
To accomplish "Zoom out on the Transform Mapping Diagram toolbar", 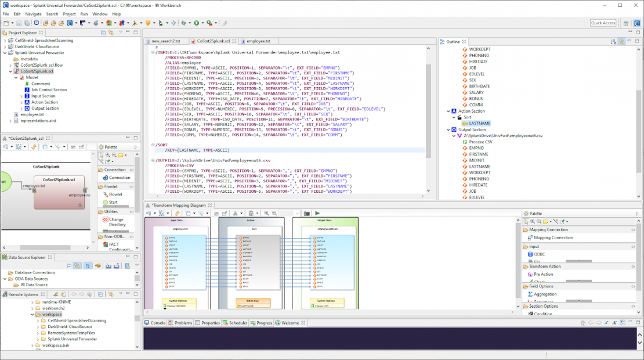I will [274, 213].
